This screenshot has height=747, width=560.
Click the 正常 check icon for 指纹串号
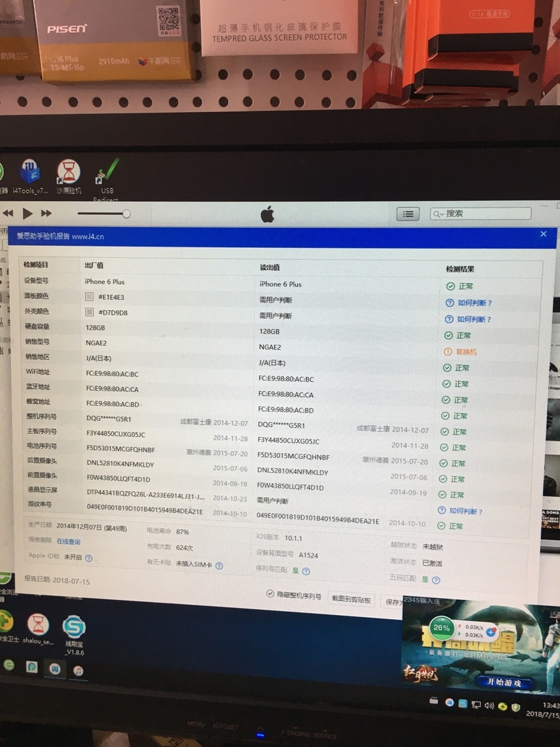pyautogui.click(x=441, y=526)
